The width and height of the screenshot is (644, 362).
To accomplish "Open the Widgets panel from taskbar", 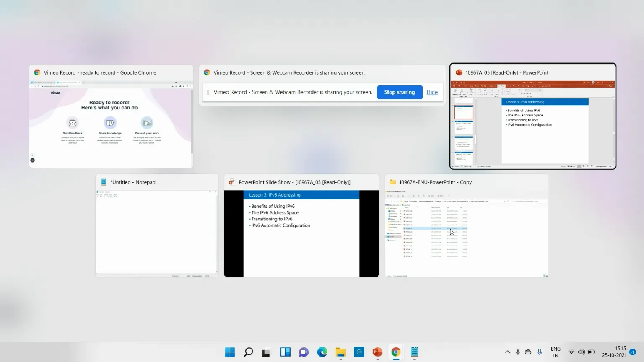I will click(286, 352).
